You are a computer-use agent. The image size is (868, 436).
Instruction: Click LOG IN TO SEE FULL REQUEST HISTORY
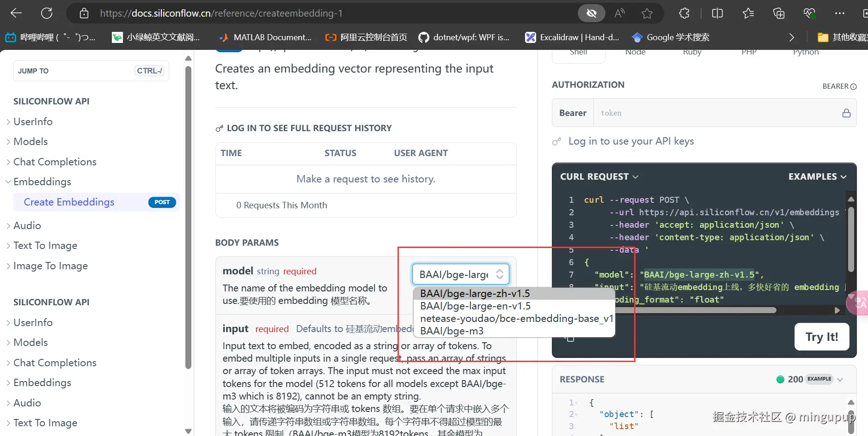309,128
